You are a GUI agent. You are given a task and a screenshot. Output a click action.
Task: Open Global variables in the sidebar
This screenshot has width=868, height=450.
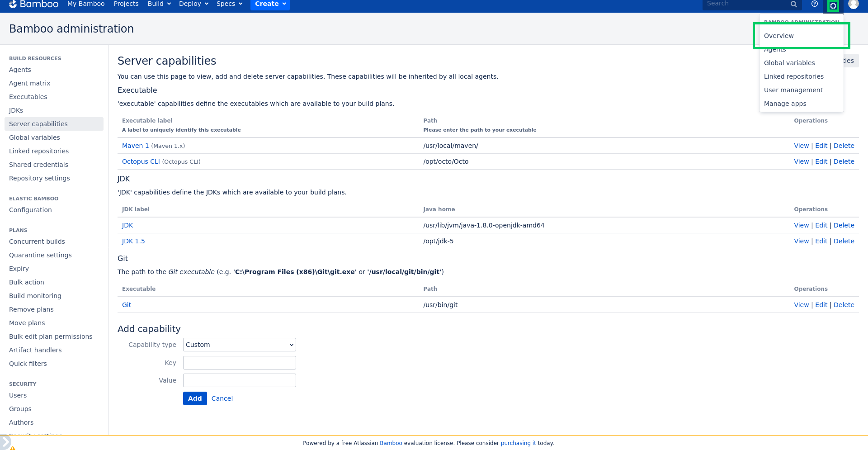click(x=34, y=137)
